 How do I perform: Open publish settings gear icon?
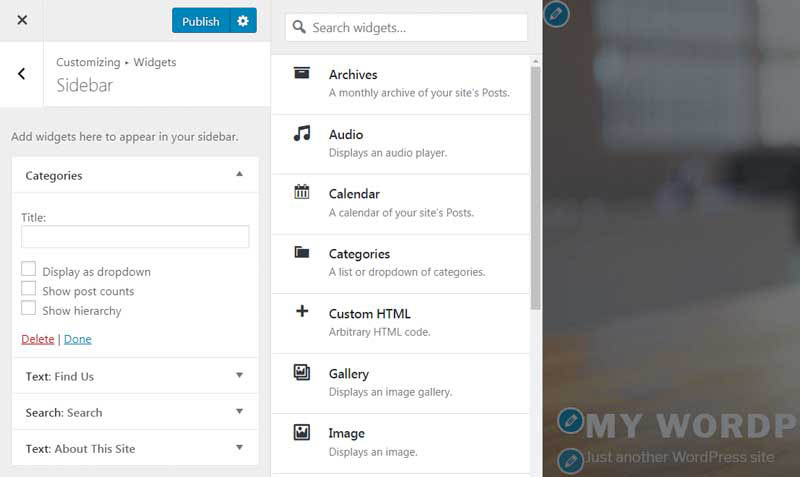point(243,21)
